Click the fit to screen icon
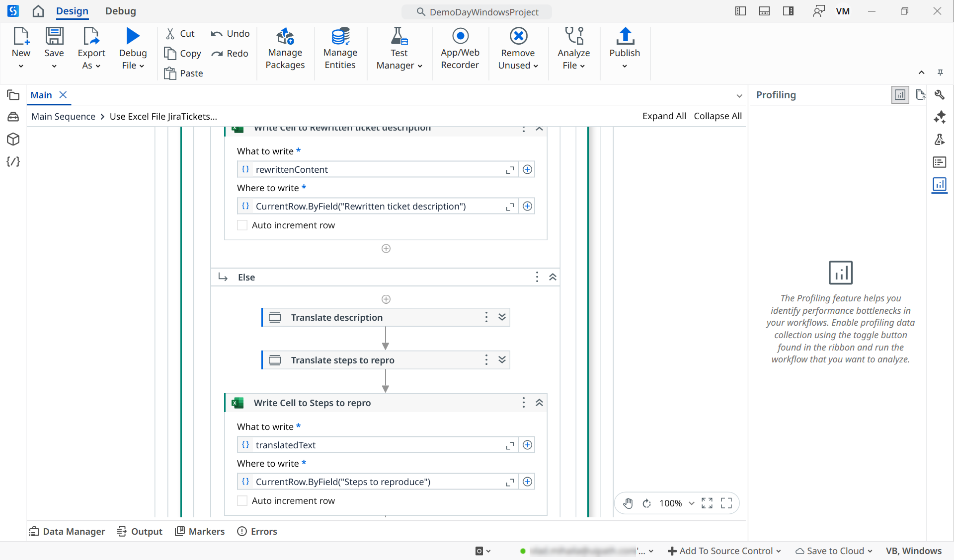 tap(707, 503)
